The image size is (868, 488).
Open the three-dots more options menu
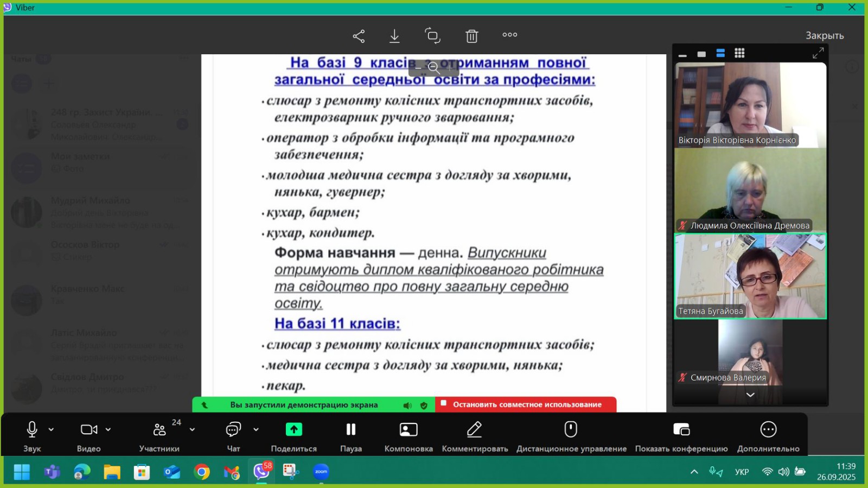pos(509,35)
